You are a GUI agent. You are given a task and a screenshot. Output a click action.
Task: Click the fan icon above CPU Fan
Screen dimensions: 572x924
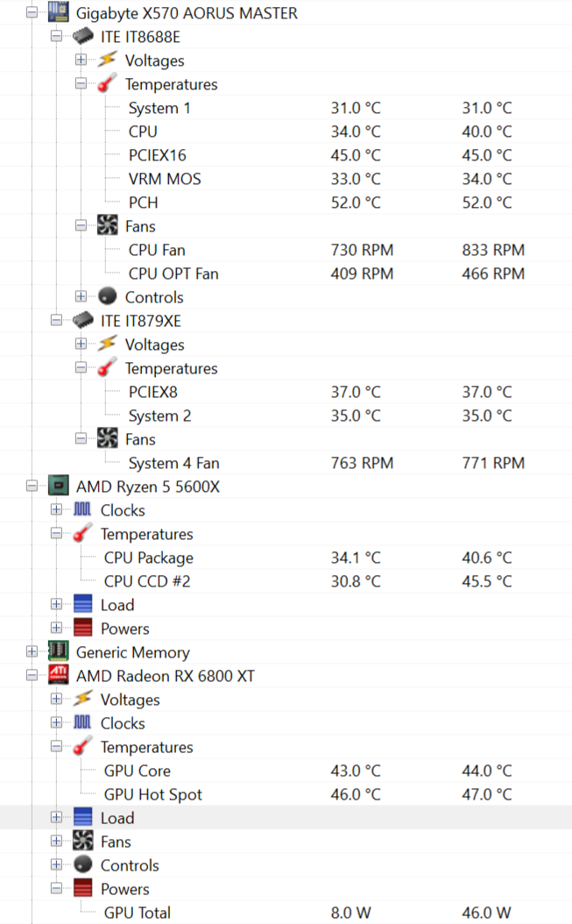click(x=107, y=225)
